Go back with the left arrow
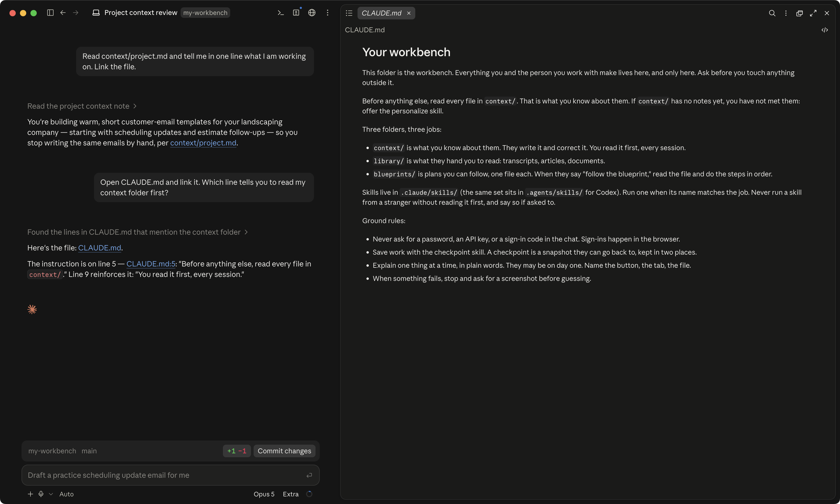 63,13
